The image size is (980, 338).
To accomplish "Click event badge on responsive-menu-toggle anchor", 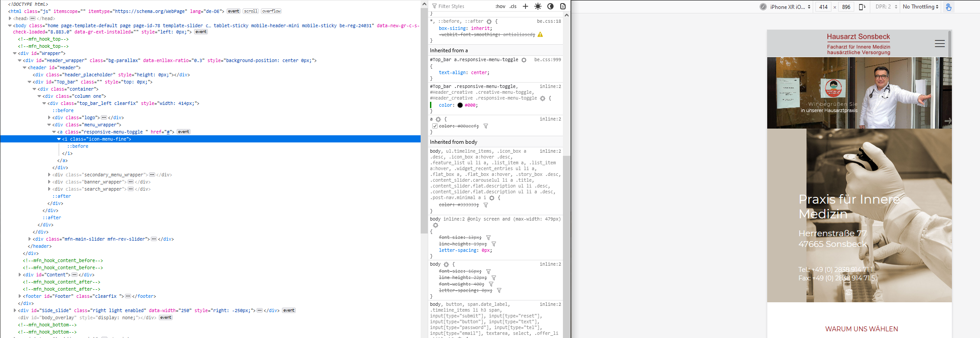I will pyautogui.click(x=183, y=132).
